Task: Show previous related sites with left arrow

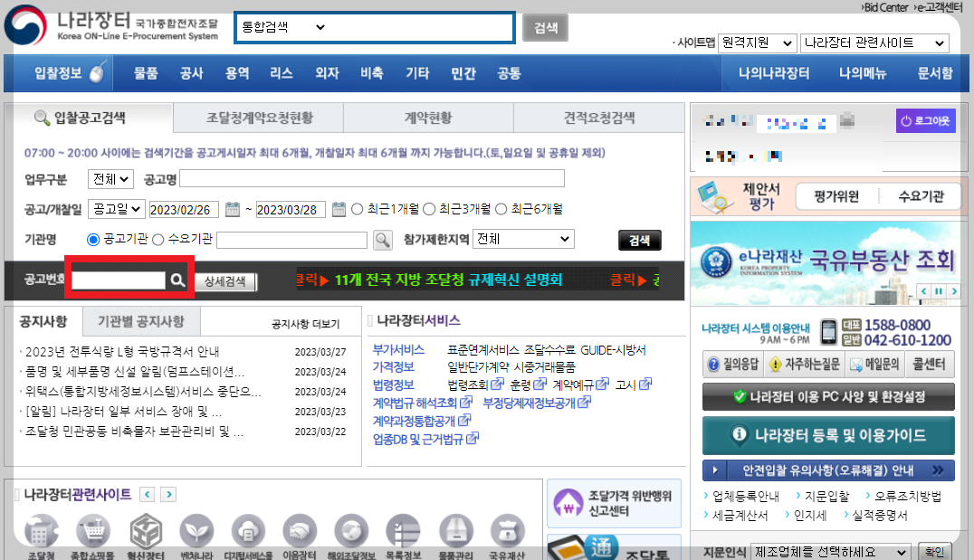Action: (x=148, y=494)
